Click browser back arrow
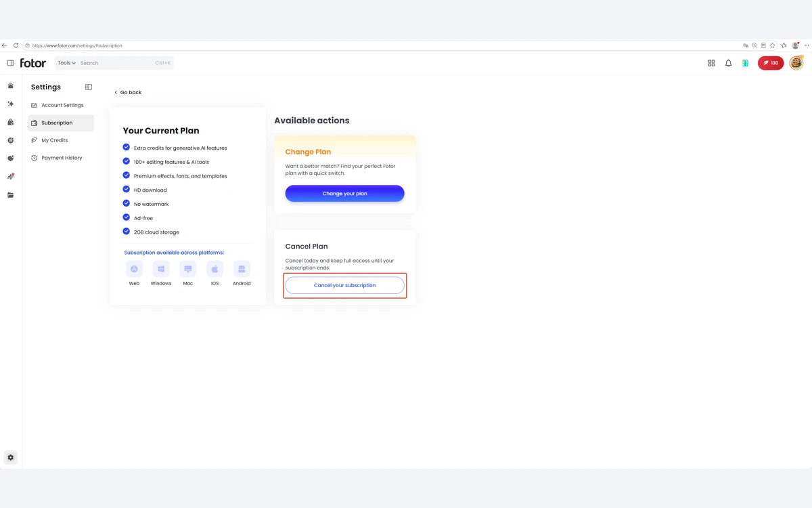This screenshot has height=508, width=812. coord(5,45)
